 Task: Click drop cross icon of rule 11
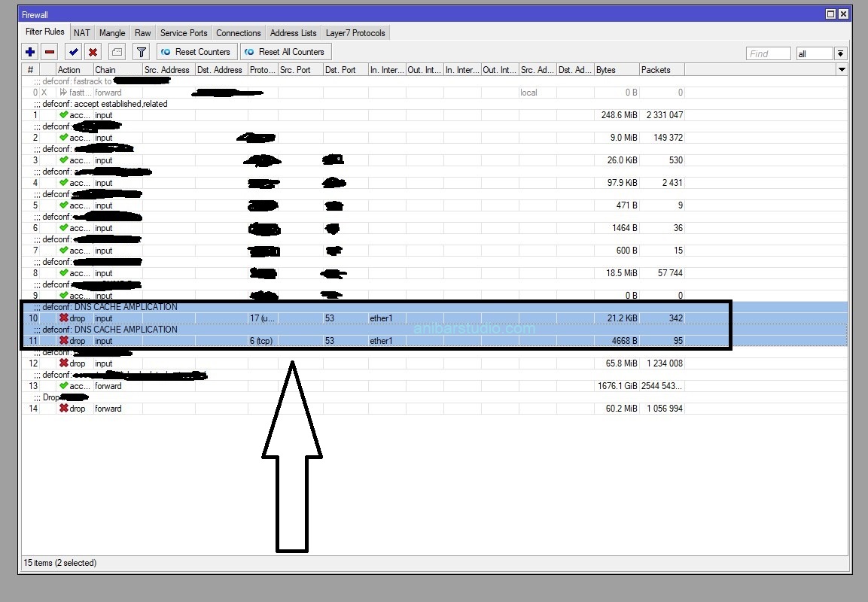pyautogui.click(x=64, y=340)
